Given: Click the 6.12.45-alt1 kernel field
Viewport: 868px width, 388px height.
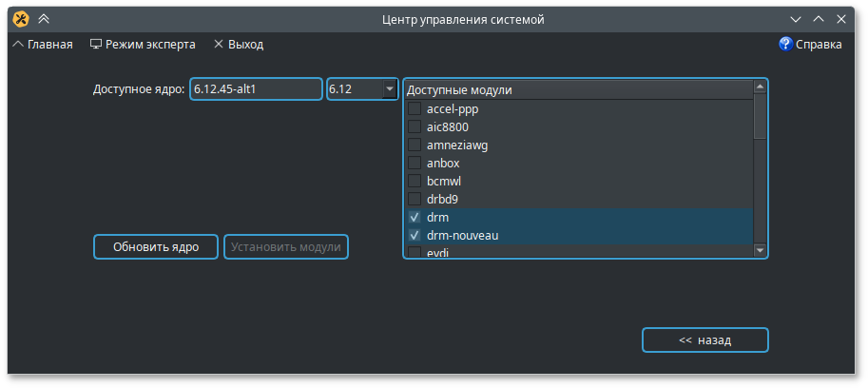Looking at the screenshot, I should pos(256,88).
